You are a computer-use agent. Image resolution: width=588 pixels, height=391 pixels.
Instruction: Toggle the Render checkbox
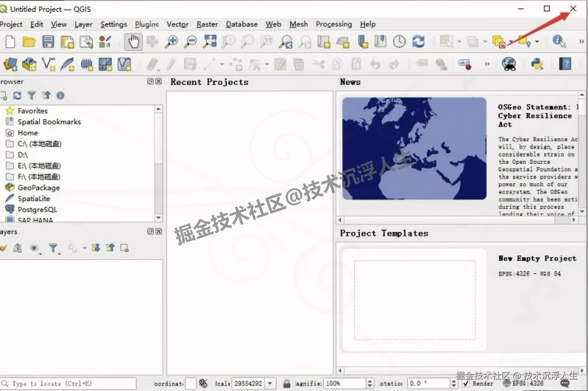pos(466,383)
